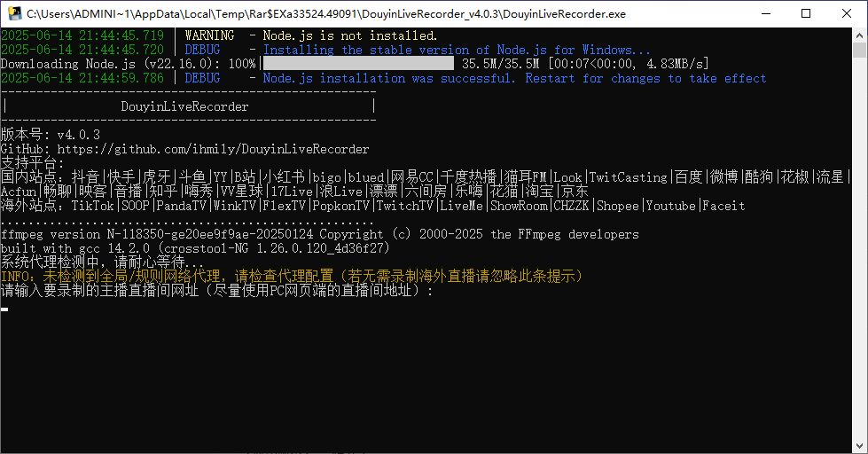Image resolution: width=868 pixels, height=454 pixels.
Task: Maximize the DouyinLiveRecorder console window
Action: (x=806, y=13)
